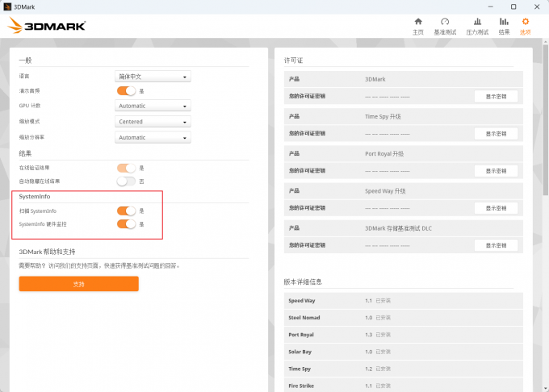Expand the scaling resolution (缩放分辨率) Automatic dropdown

click(x=153, y=137)
